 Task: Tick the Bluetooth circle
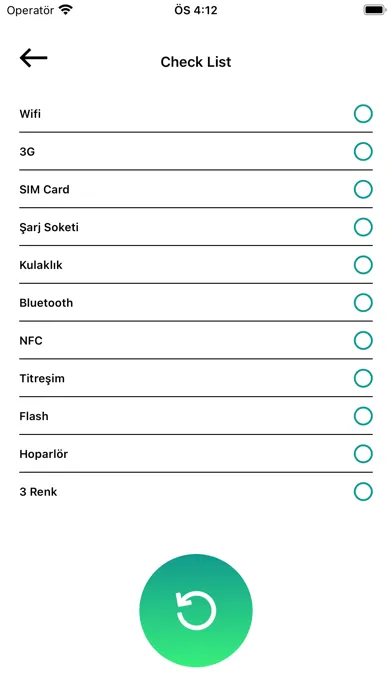[363, 303]
